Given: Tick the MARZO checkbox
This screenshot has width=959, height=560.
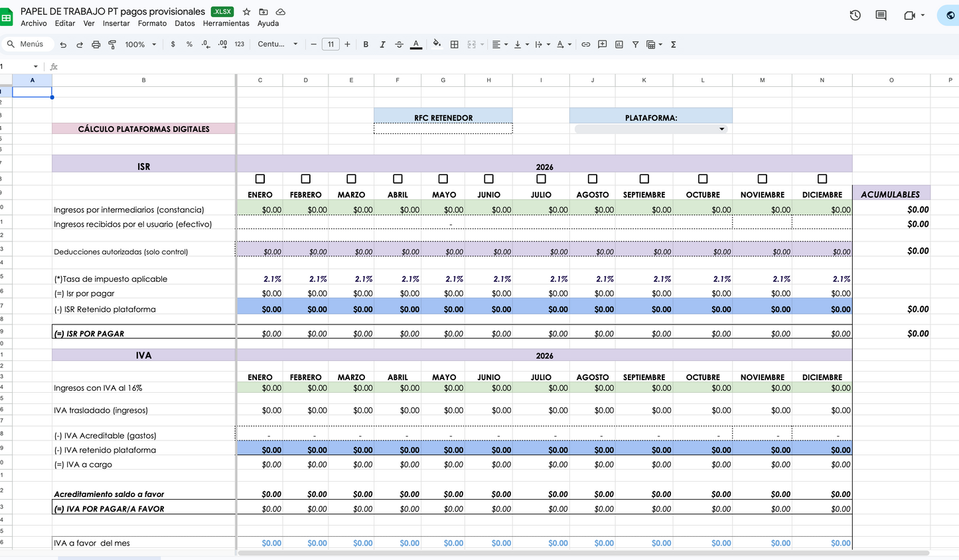Looking at the screenshot, I should tap(351, 179).
